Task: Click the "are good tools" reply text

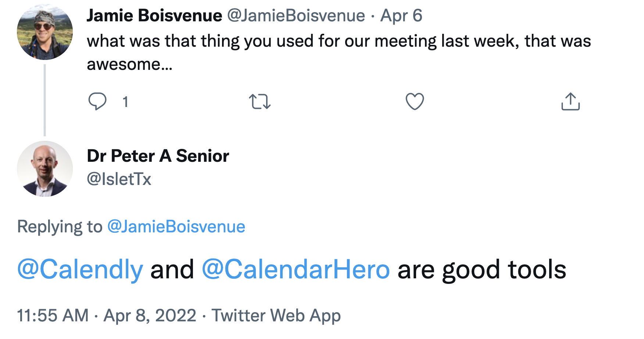Action: pos(482,270)
